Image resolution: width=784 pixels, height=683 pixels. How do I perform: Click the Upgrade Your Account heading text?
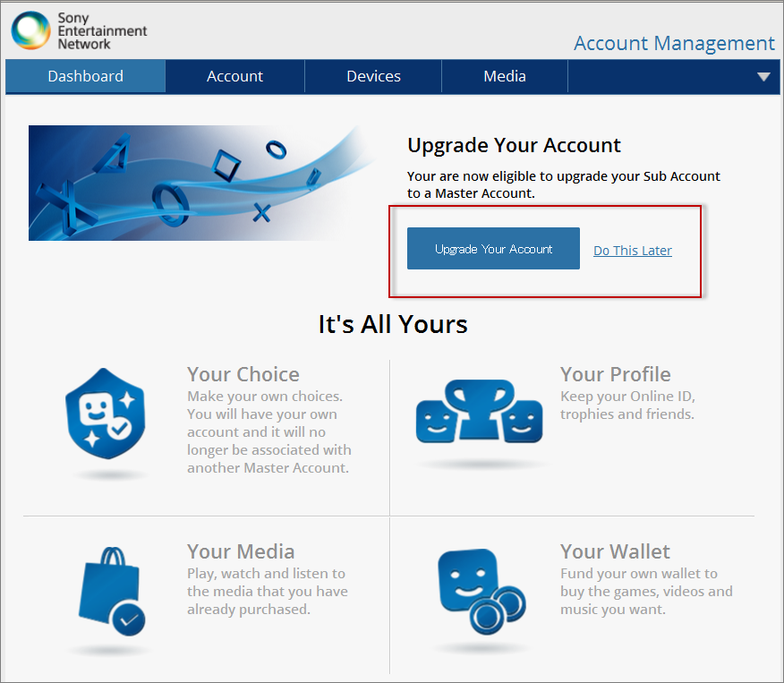point(514,146)
